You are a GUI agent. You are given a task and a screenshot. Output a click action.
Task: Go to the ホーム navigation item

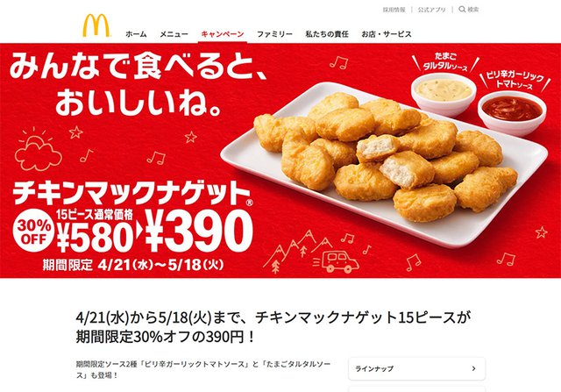(137, 34)
